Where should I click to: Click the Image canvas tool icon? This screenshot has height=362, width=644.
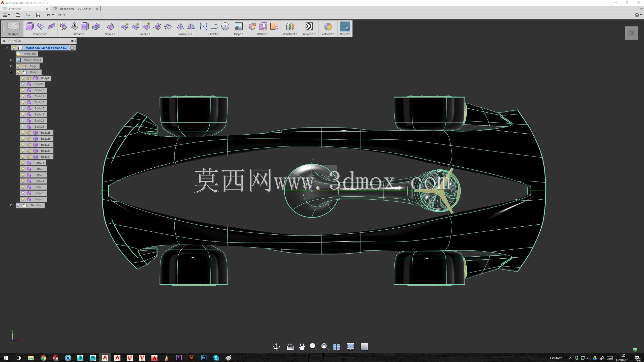(239, 26)
